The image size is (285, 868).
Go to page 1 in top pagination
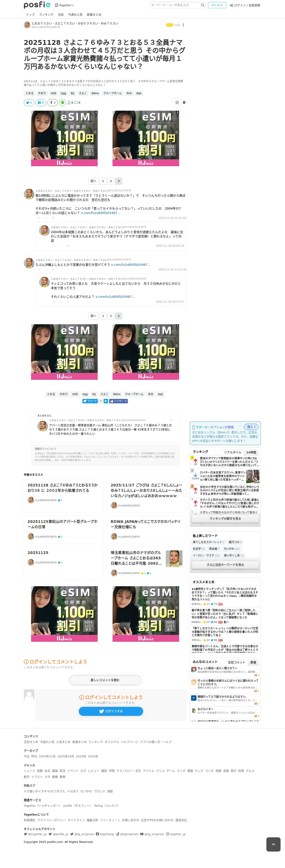[103, 181]
